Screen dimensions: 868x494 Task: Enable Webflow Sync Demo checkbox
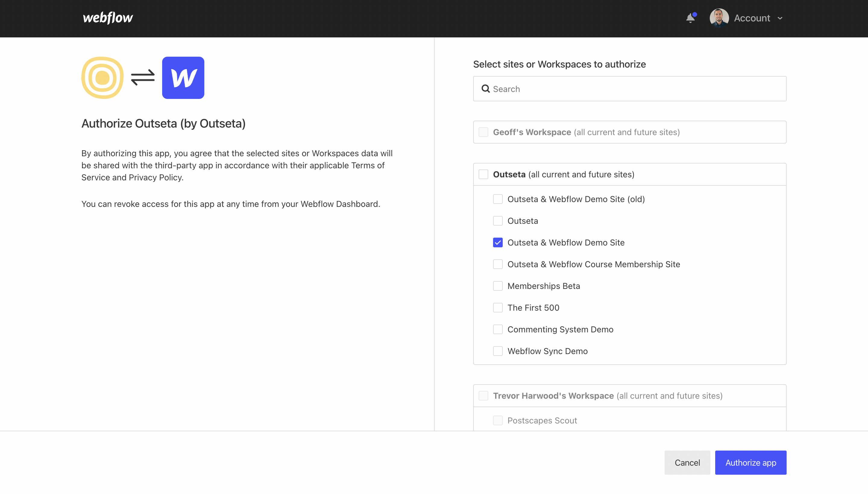498,351
